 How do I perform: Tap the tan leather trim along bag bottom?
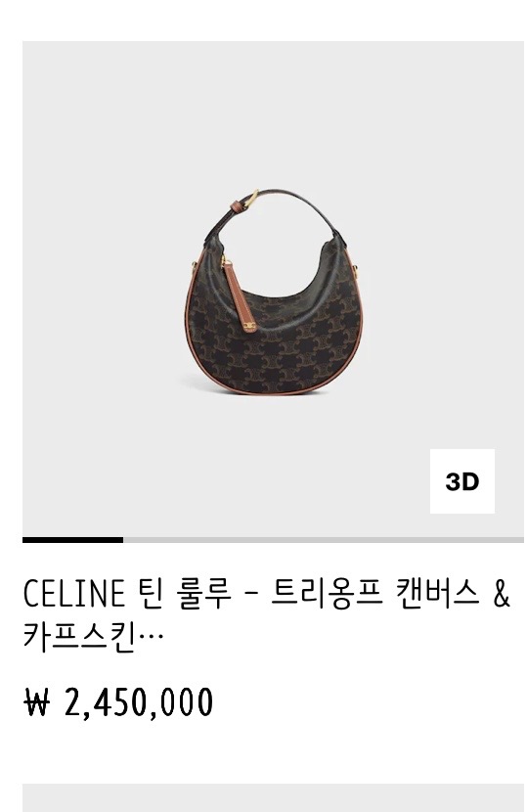coord(275,389)
